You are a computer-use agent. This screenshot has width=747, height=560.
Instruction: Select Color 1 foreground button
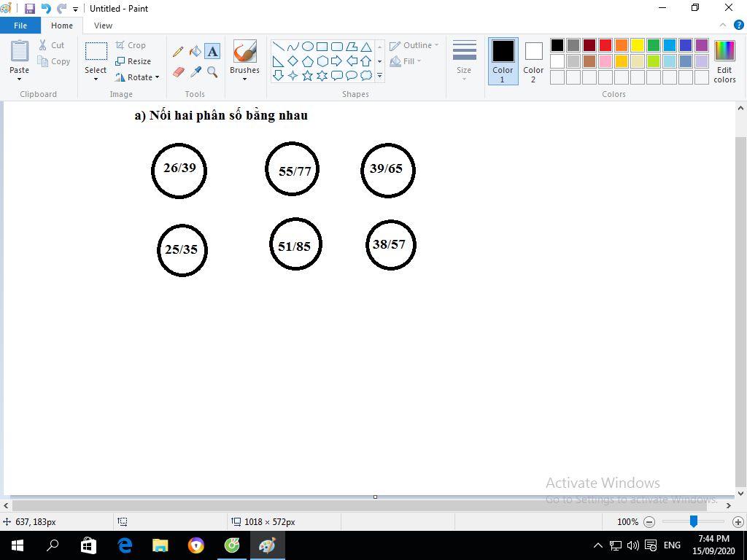503,61
